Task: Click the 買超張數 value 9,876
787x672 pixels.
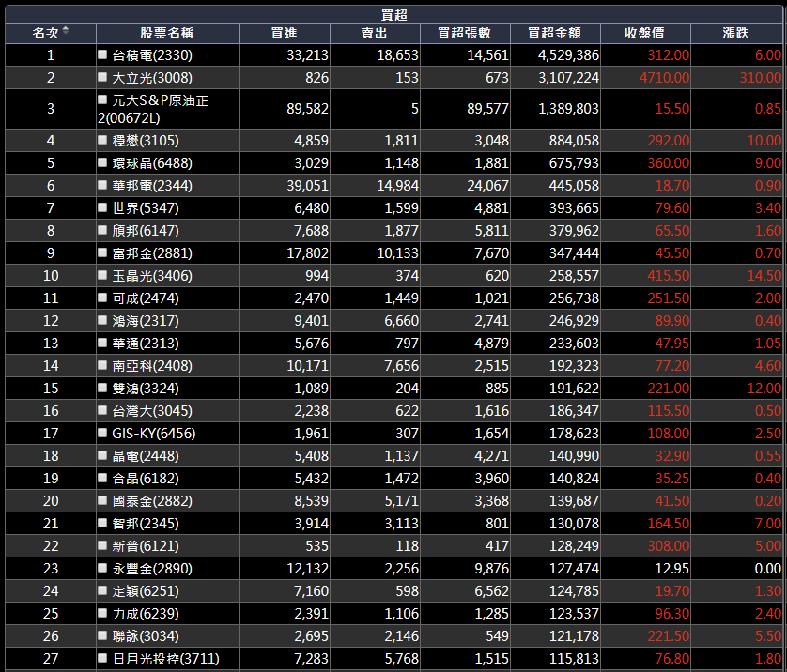Action: coord(491,569)
